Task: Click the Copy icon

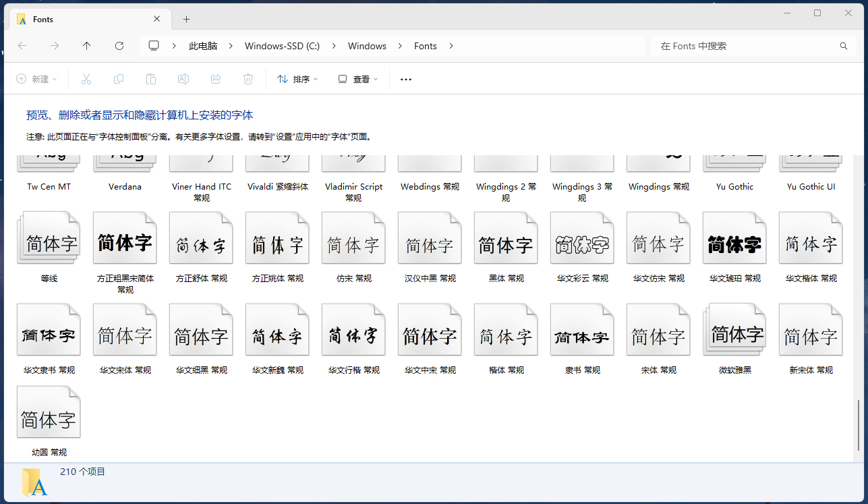Action: pyautogui.click(x=119, y=79)
